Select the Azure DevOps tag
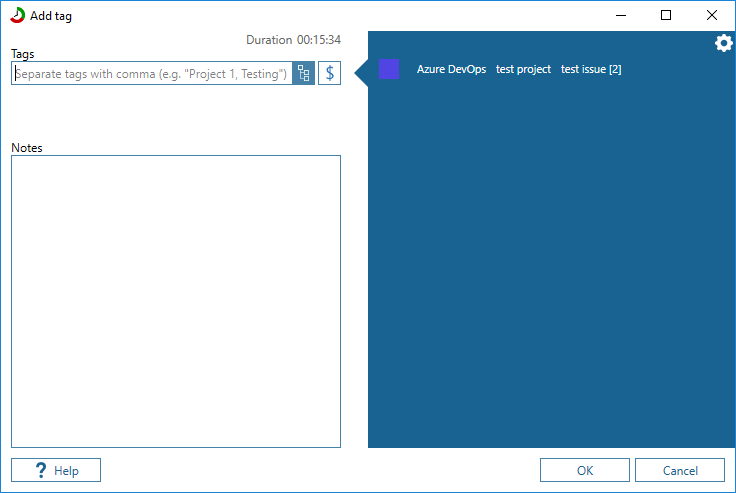The height and width of the screenshot is (493, 736). click(x=451, y=69)
